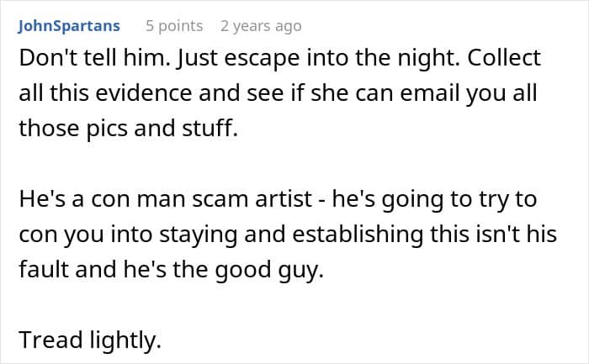Open the JohnSpartans user profile link
Screen dimensions: 589x364
(69, 26)
